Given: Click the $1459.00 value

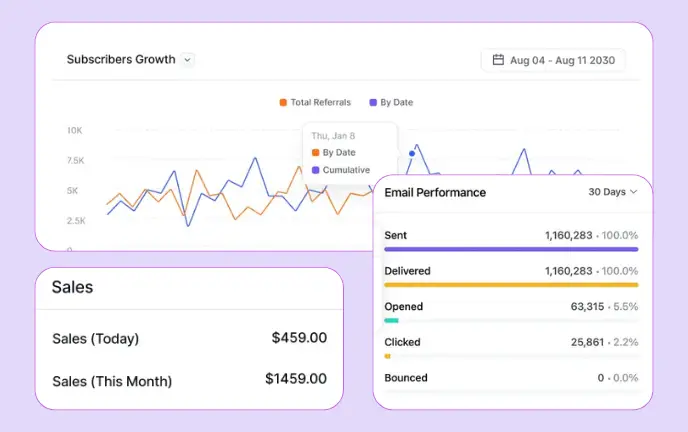Looking at the screenshot, I should pos(296,378).
